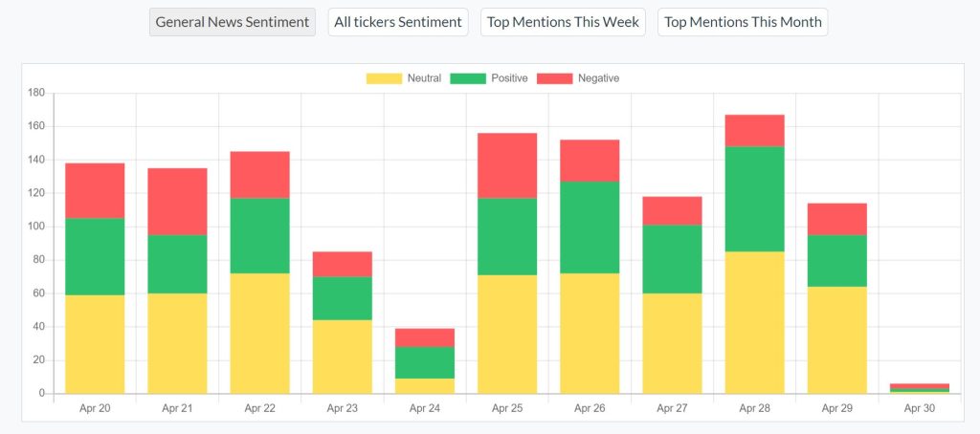
Task: Click the Apr 25 red negative bar segment
Action: [x=506, y=165]
